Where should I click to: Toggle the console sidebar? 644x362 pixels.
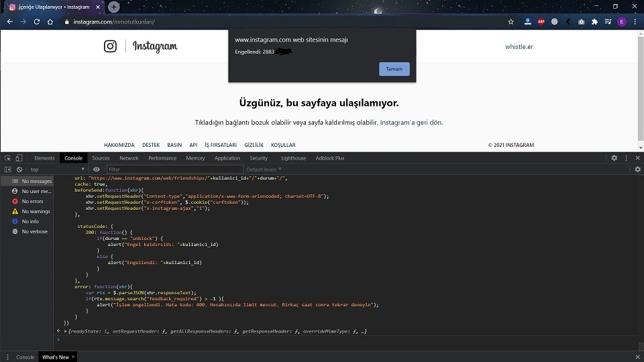[7, 170]
